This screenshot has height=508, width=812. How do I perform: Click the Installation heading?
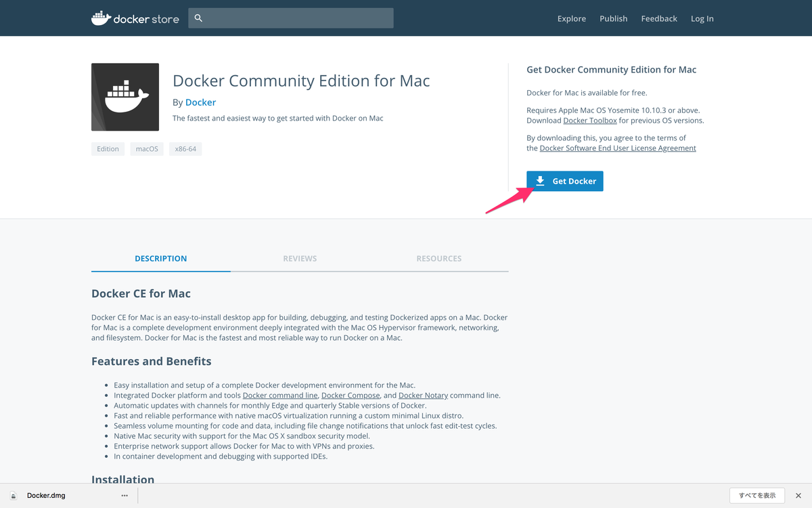122,479
